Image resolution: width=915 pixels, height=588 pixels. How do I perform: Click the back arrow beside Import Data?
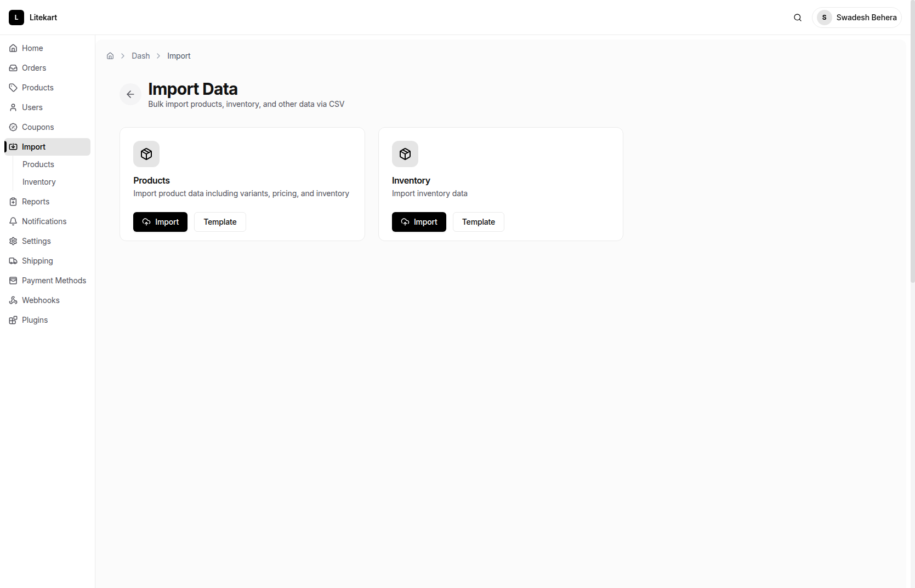tap(130, 94)
